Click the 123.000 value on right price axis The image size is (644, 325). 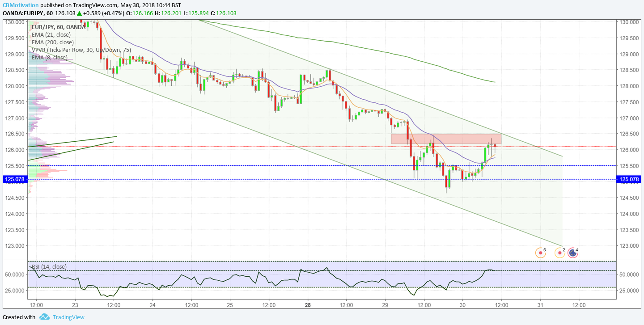pos(628,245)
